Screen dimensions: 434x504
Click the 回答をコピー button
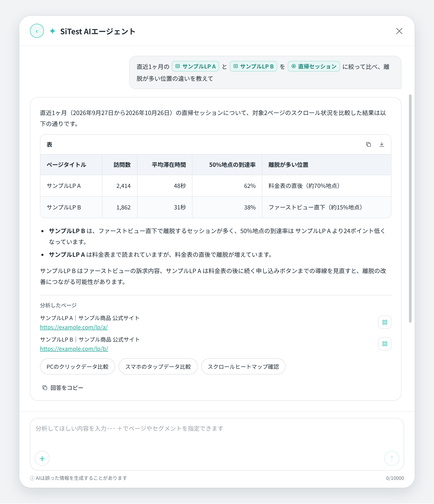[63, 388]
